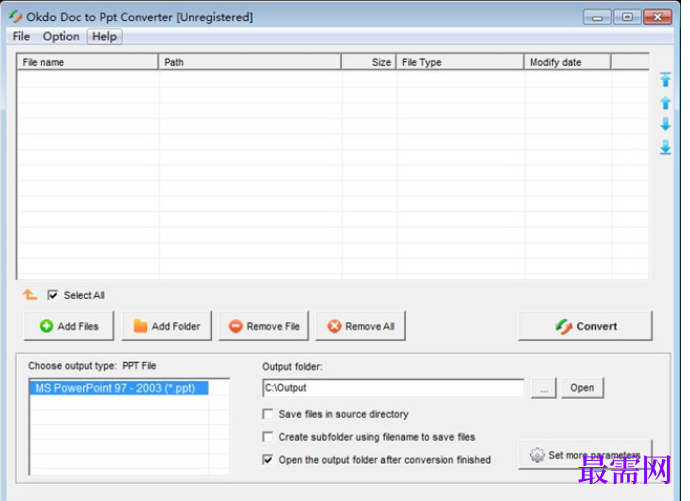The image size is (690, 501).
Task: Sort list by Modify date column header
Action: pos(568,62)
